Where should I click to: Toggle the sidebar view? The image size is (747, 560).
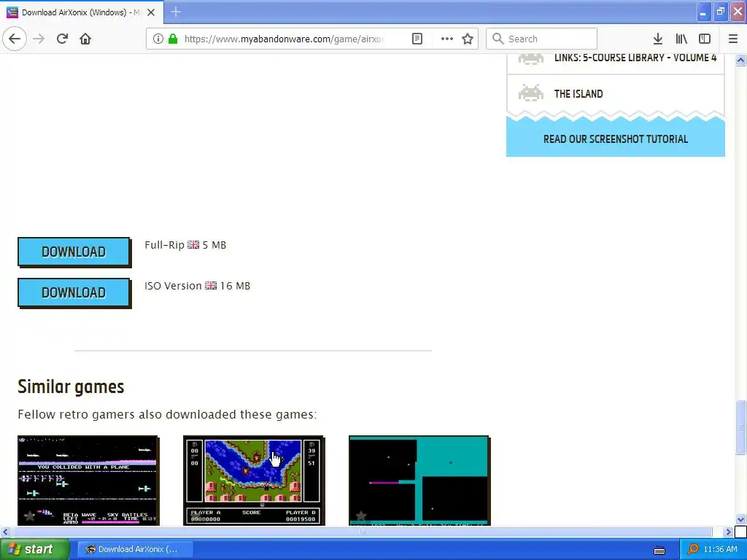pos(705,39)
